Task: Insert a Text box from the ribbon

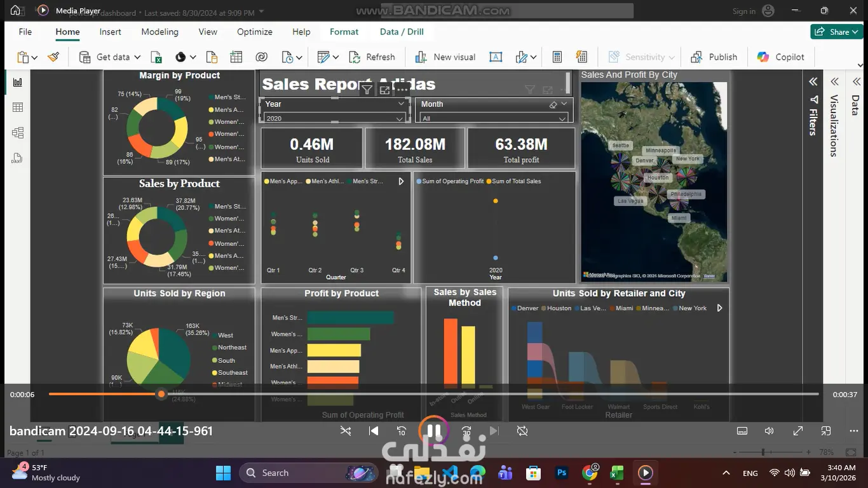Action: (x=496, y=57)
